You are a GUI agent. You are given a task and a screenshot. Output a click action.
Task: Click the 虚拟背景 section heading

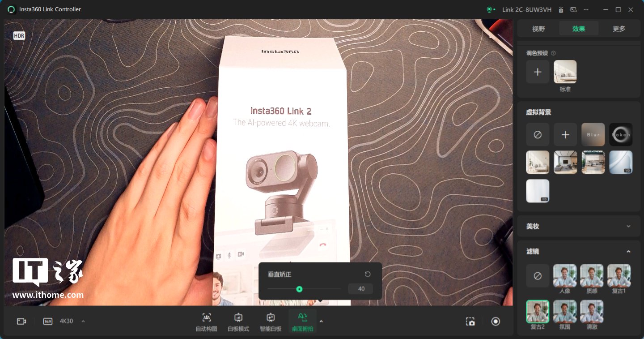[538, 112]
